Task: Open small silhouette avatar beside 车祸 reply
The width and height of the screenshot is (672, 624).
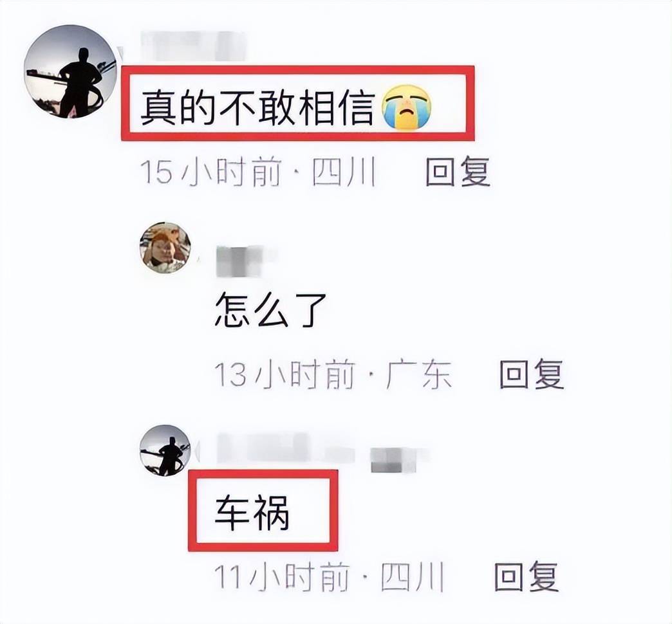Action: coord(165,450)
